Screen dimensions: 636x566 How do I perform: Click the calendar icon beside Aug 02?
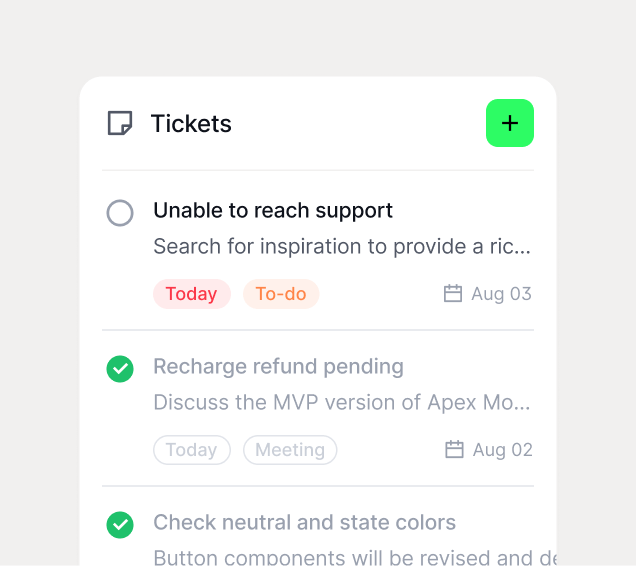click(x=454, y=449)
